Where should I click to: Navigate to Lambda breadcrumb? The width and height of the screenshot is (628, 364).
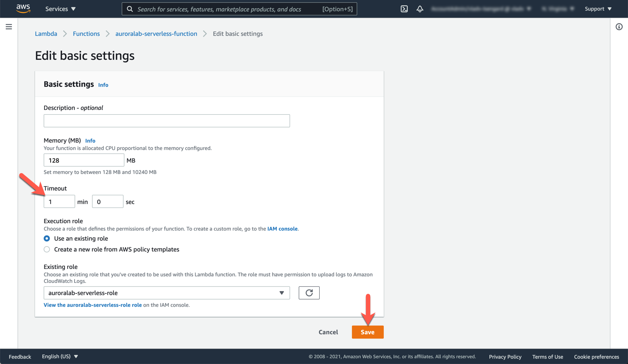point(46,34)
